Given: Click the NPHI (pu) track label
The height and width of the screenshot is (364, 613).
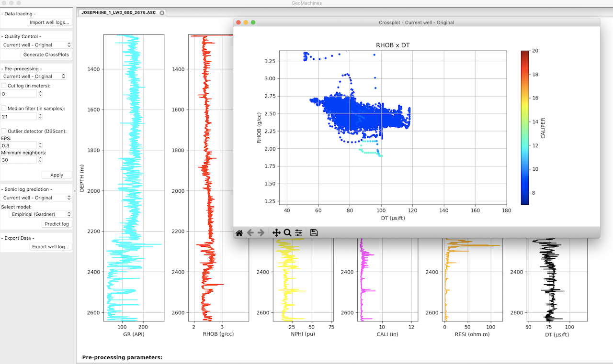Looking at the screenshot, I should [303, 334].
